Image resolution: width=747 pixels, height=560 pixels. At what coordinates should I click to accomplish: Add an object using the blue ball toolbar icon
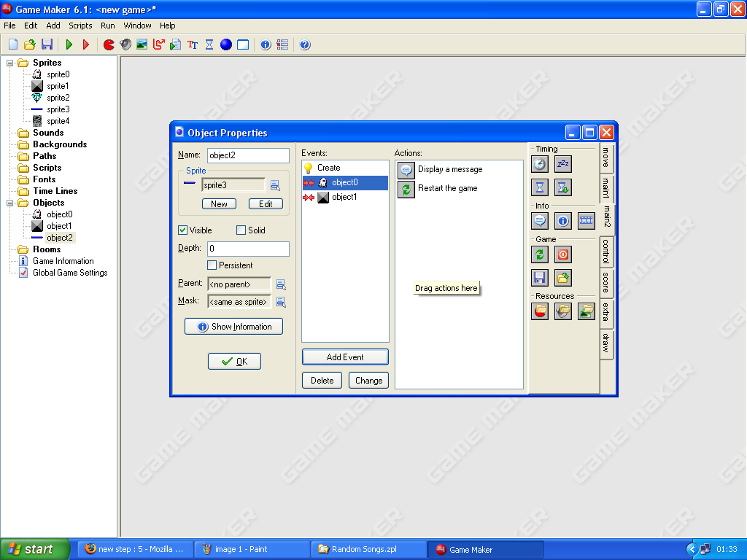pyautogui.click(x=226, y=44)
